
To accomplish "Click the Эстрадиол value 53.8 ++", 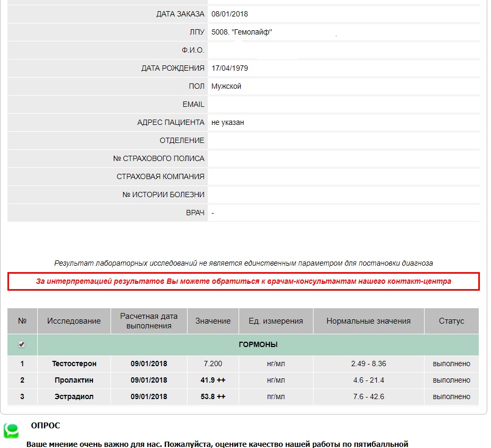I will 213,396.
